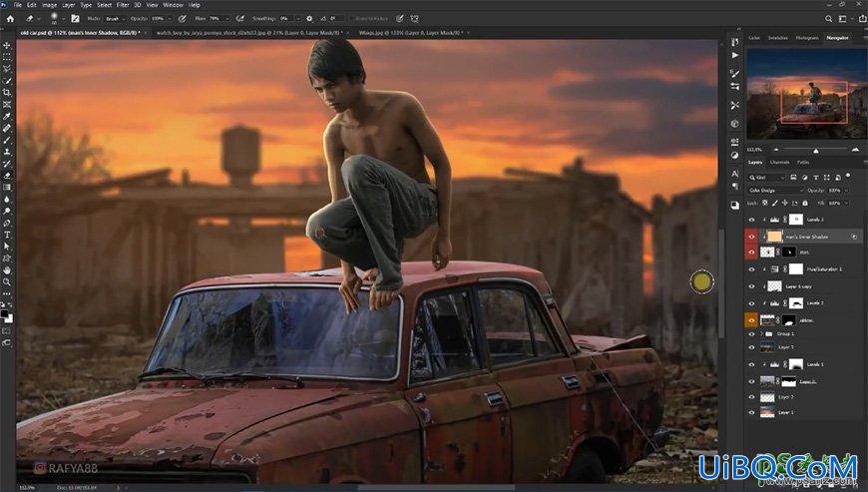This screenshot has width=868, height=492.
Task: Toggle visibility of Hue/Saturation 1 layer
Action: (751, 269)
